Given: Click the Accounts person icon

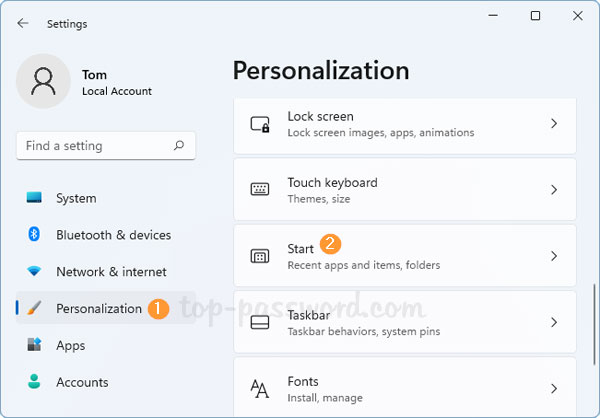Looking at the screenshot, I should (x=35, y=382).
